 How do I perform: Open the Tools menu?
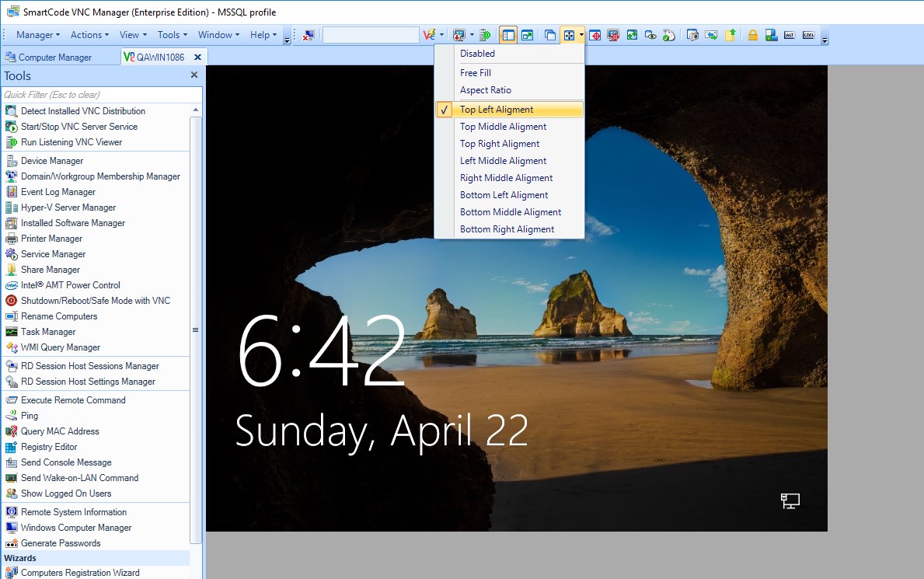[170, 34]
